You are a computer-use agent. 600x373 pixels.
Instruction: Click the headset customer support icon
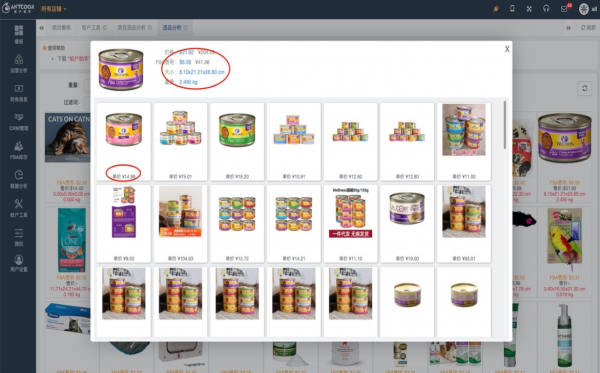pos(546,8)
